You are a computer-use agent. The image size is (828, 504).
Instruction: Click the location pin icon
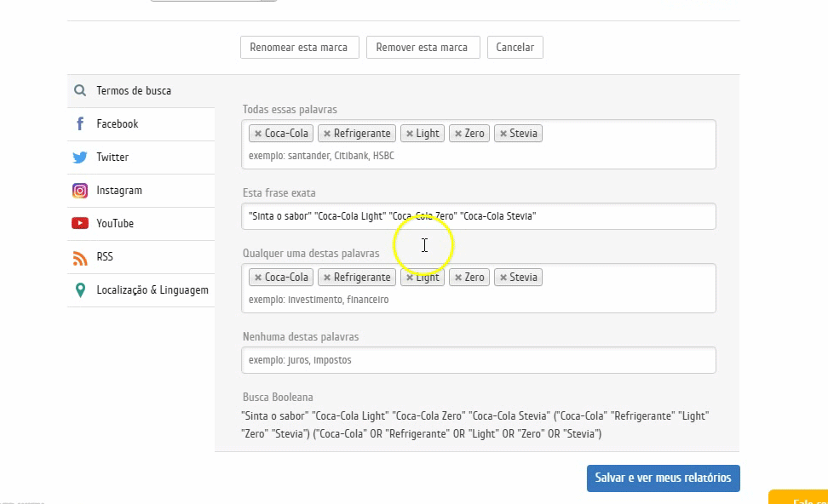click(x=80, y=290)
